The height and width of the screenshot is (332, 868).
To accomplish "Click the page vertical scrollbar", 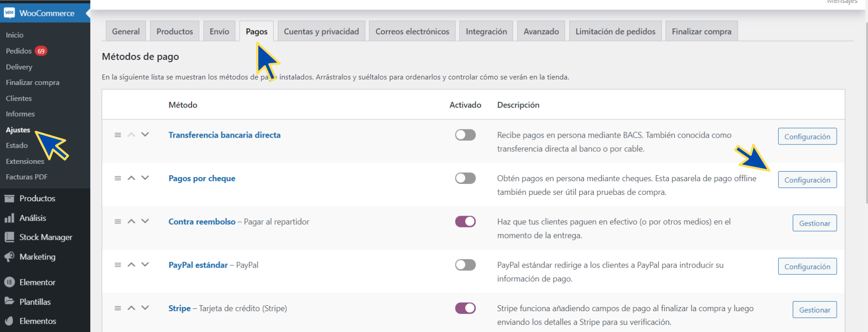I will 866,114.
